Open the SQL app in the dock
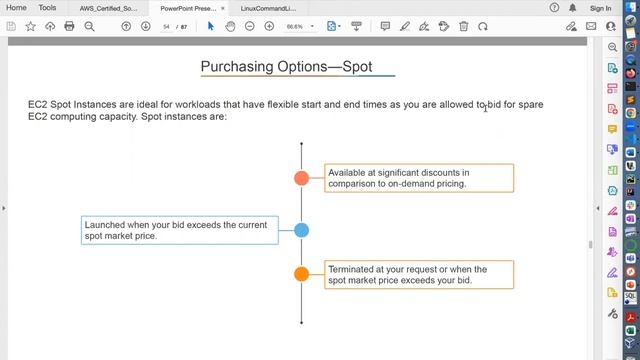Image resolution: width=640 pixels, height=360 pixels. [631, 298]
